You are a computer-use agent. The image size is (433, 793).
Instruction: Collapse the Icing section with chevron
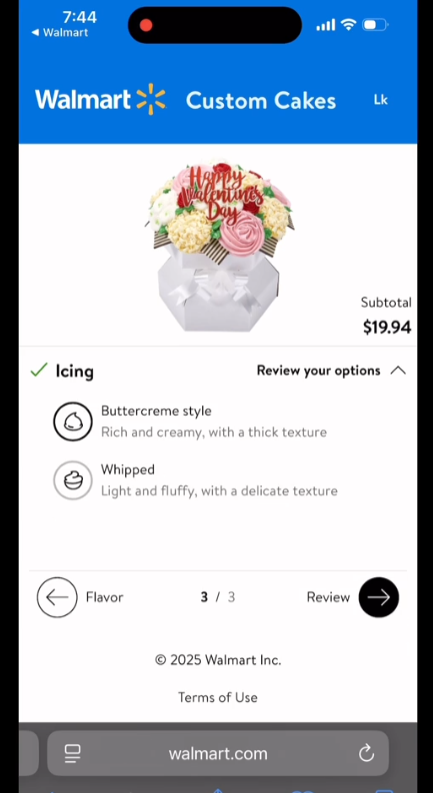tap(398, 371)
